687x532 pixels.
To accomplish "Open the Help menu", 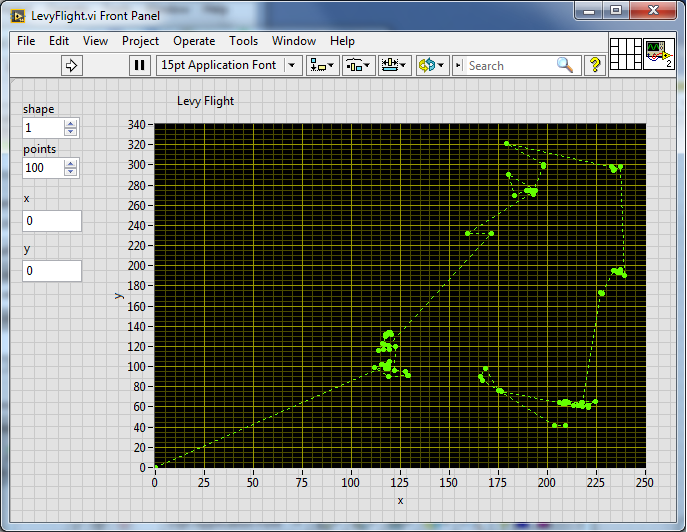I will 342,41.
